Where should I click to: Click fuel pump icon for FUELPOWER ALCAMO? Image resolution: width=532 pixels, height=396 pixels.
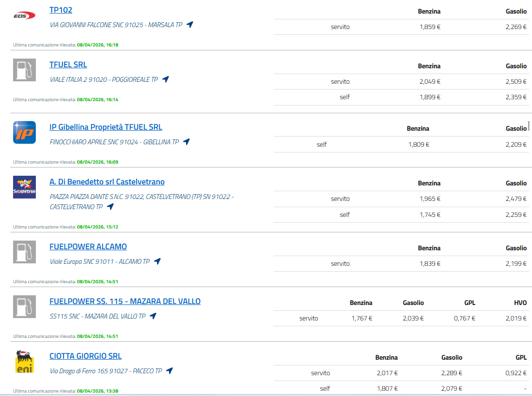tap(24, 252)
